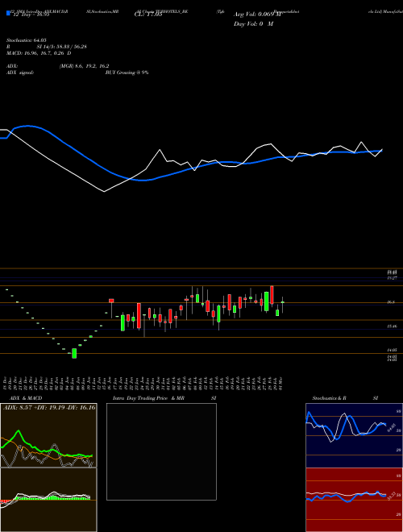Click the last candle dated 01 Mar
Screen dimensions: 403x532
click(x=282, y=303)
